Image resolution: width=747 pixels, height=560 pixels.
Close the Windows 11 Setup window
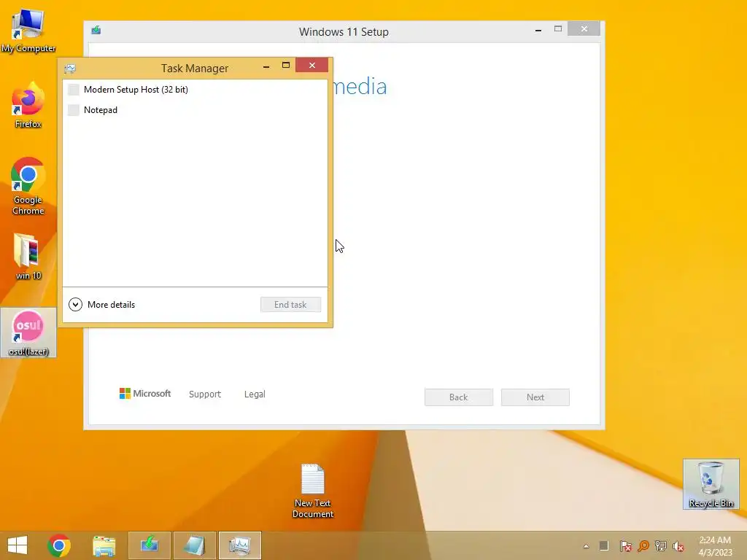pos(584,29)
